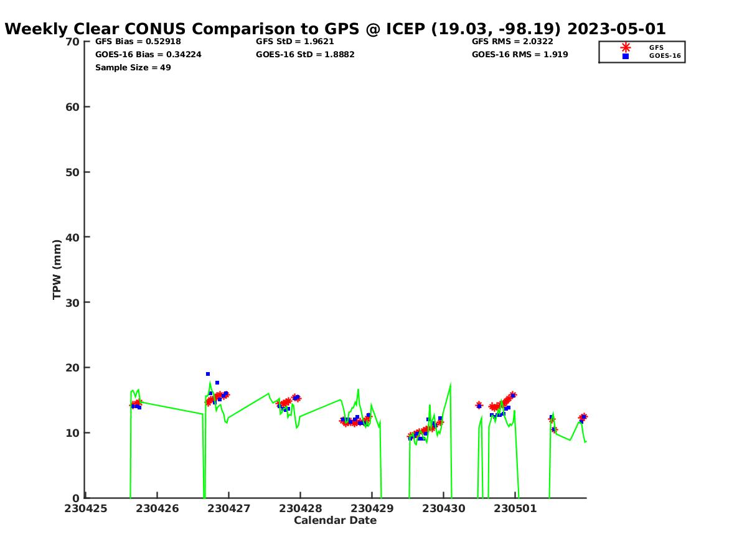Click the plot title text
The image size is (747, 560).
[x=335, y=29]
